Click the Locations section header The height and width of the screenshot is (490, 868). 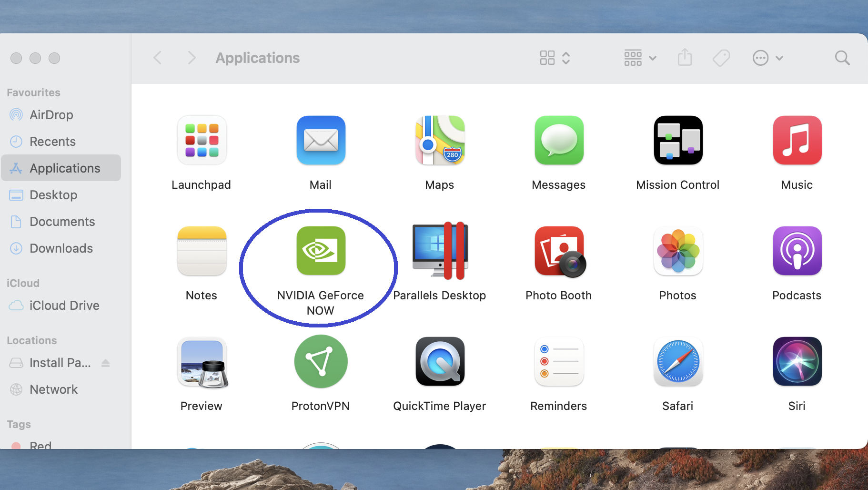[x=32, y=340]
